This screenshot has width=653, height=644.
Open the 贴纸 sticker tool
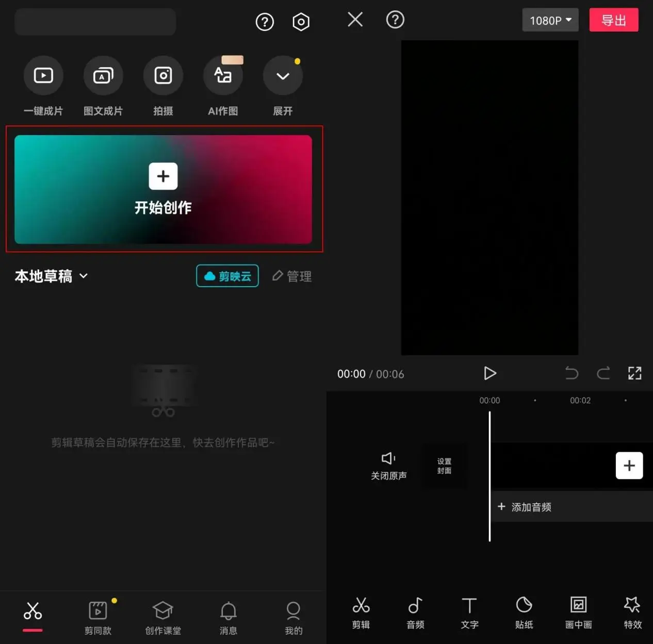[524, 612]
